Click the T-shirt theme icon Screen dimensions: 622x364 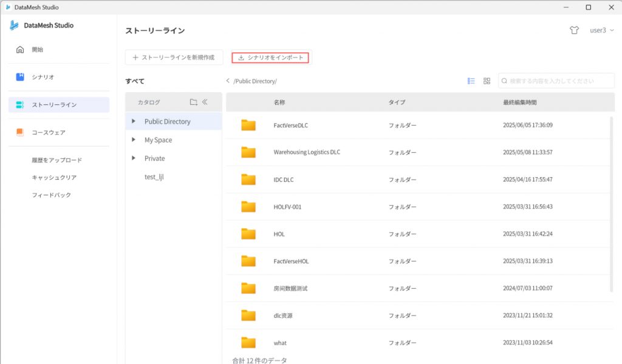point(574,30)
